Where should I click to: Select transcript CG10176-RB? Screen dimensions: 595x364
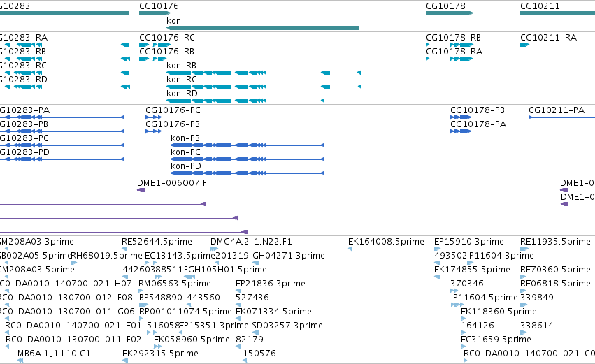pos(166,52)
